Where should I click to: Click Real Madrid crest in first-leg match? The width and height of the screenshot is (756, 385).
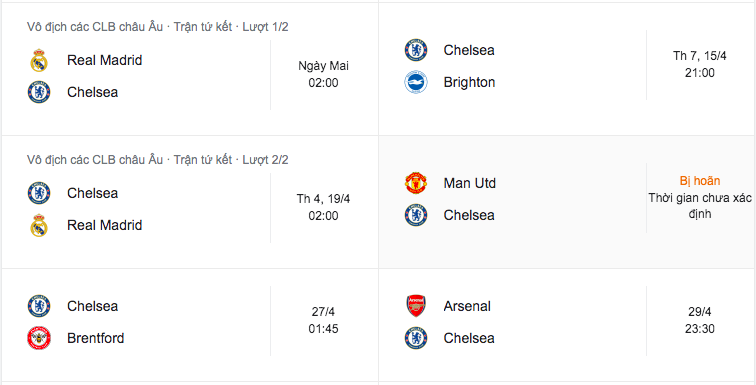[39, 61]
